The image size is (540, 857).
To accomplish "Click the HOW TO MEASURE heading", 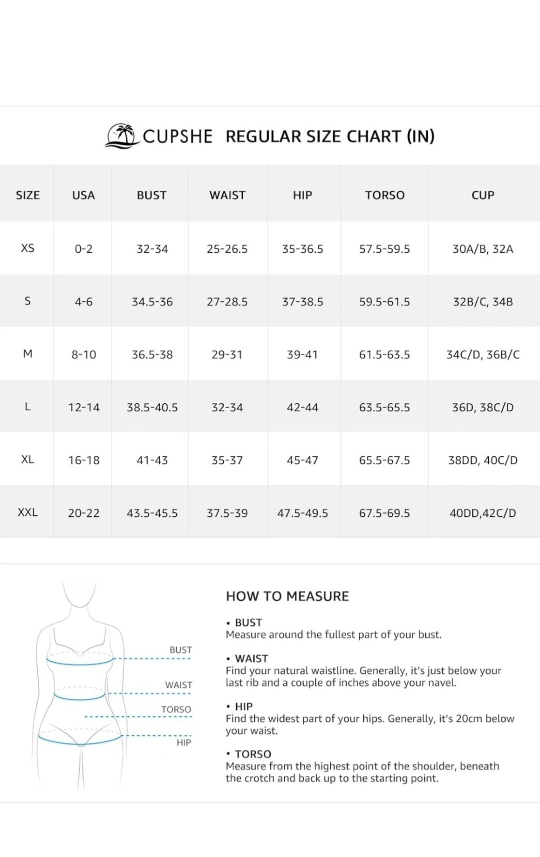I will (287, 596).
